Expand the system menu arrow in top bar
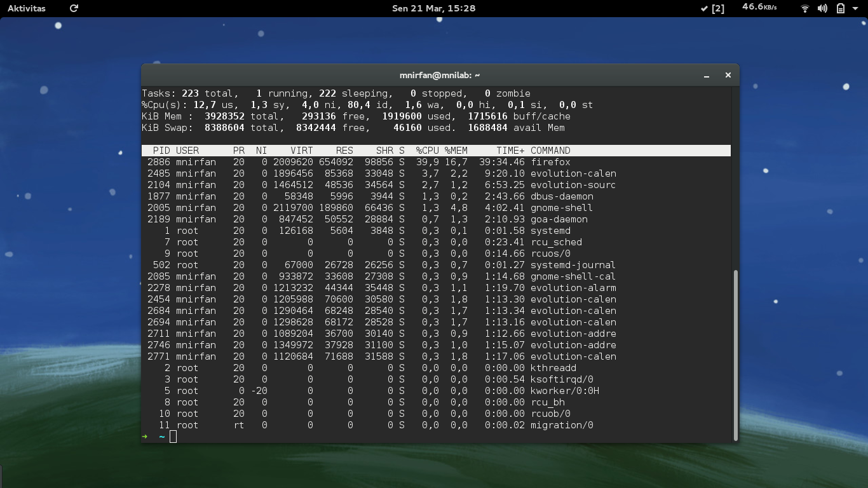Viewport: 868px width, 488px height. click(856, 8)
